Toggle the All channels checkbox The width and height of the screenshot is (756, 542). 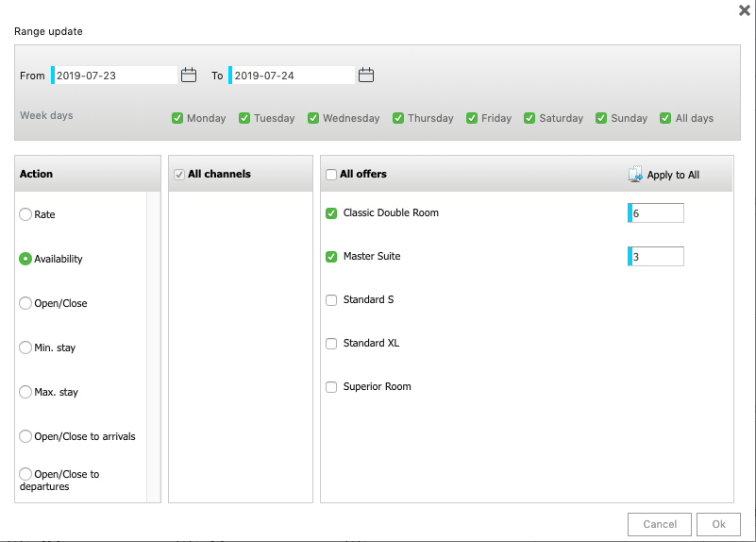tap(179, 175)
